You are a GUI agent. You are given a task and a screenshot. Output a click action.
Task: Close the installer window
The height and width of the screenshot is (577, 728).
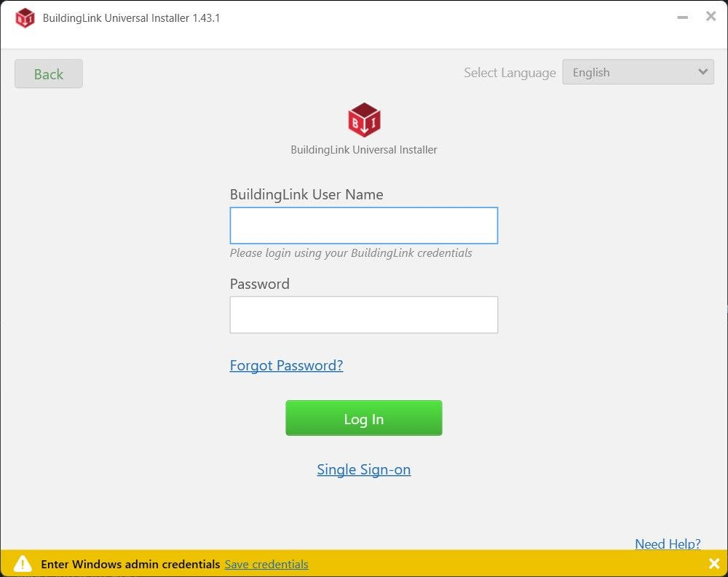click(711, 16)
